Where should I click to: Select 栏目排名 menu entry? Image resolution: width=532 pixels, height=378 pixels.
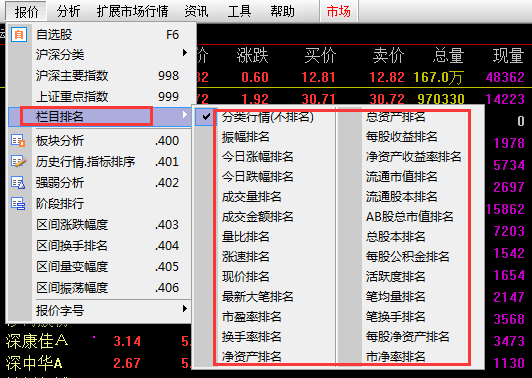point(101,116)
